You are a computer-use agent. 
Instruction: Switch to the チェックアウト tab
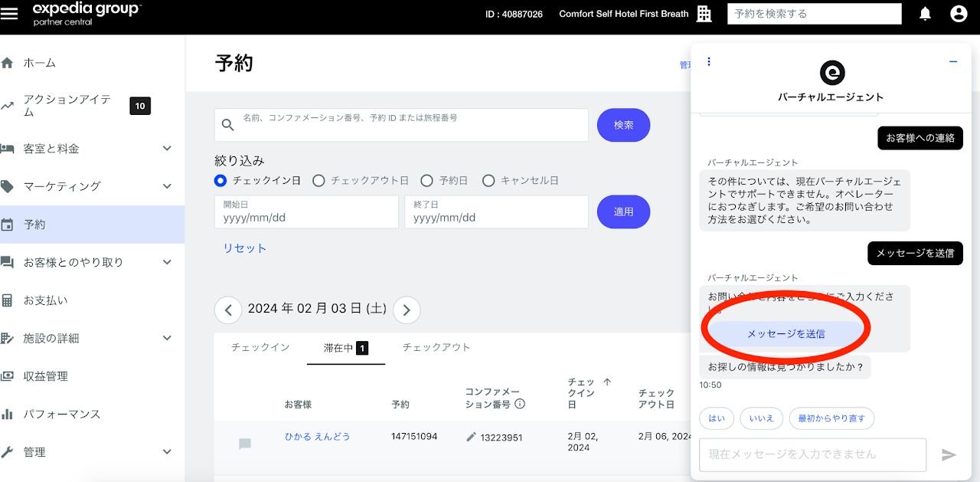[436, 348]
